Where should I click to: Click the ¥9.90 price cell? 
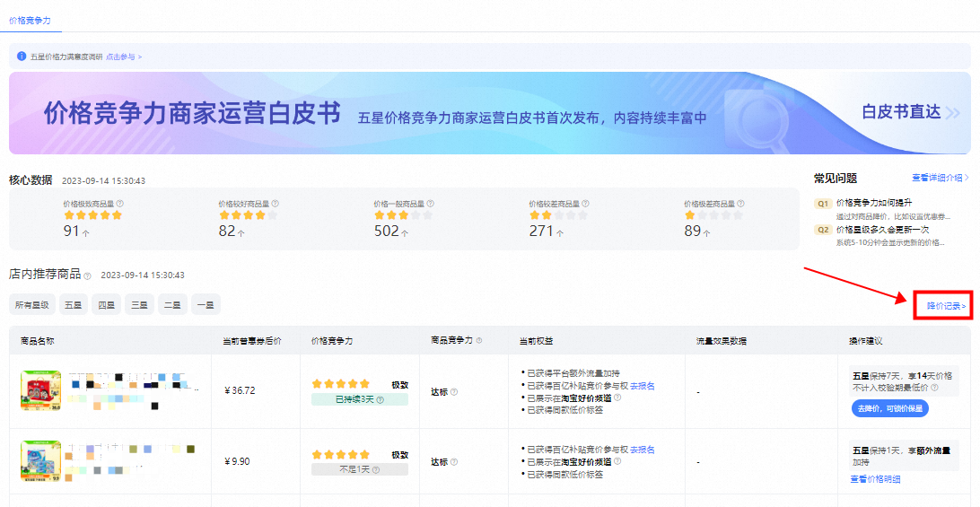pos(237,461)
